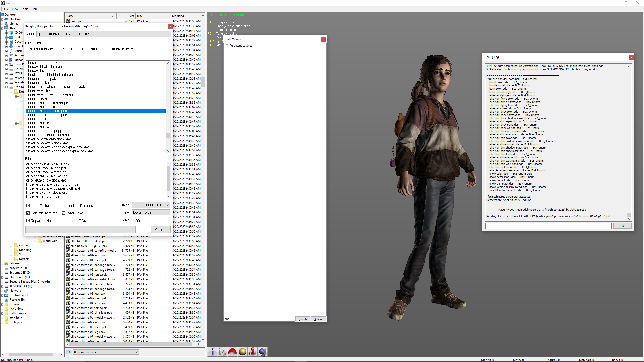Click OK in the Debug Log
The image size is (644, 362).
tap(622, 226)
